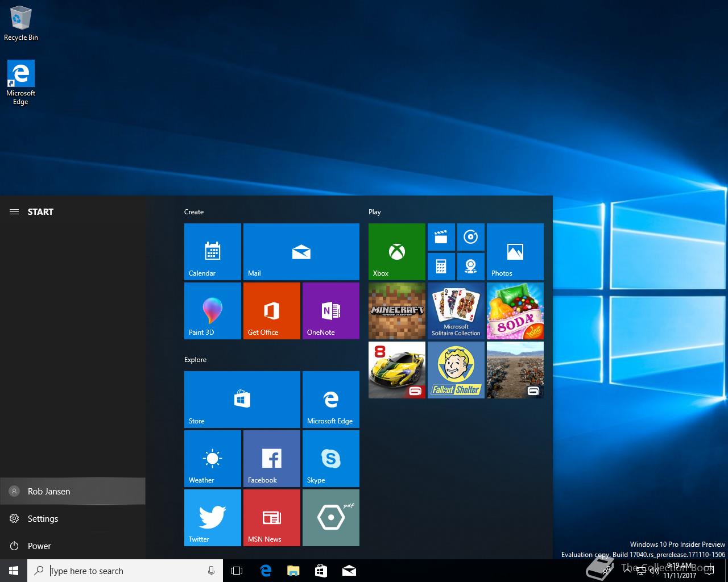
Task: Launch the Fallout Shelter tile
Action: [x=456, y=370]
